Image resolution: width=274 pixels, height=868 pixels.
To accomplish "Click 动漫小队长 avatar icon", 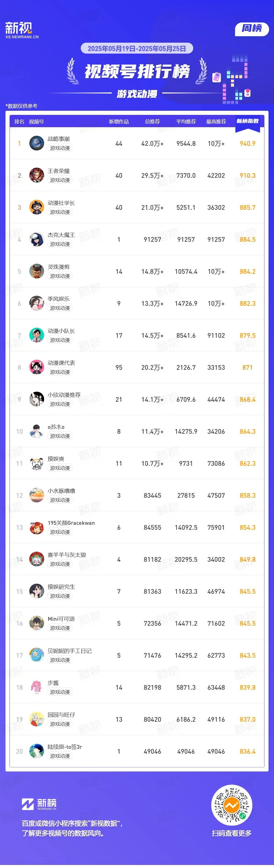I will click(x=36, y=335).
